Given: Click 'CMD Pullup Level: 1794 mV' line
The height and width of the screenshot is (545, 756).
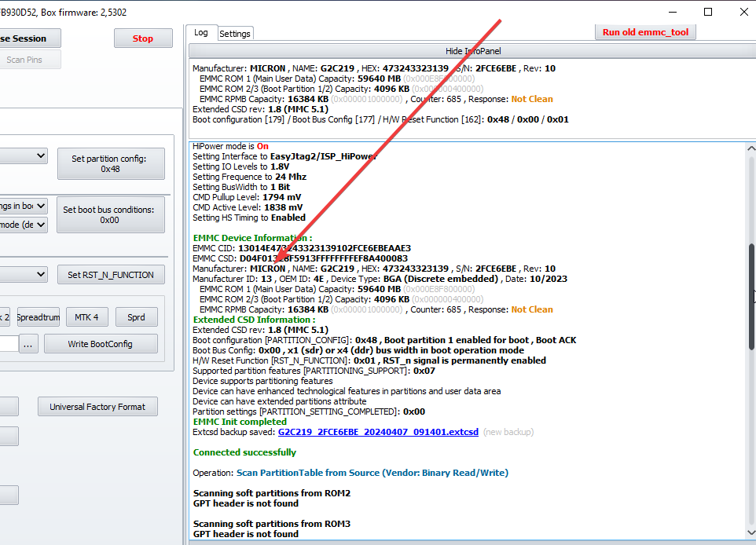Looking at the screenshot, I should (247, 197).
